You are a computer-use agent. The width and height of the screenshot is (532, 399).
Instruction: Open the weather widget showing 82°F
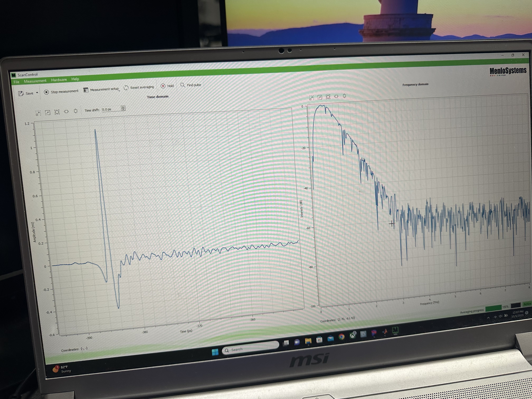point(62,369)
